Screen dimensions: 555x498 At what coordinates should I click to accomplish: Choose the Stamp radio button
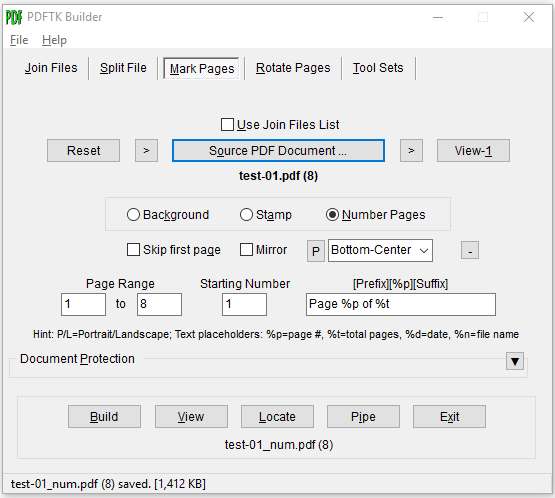246,215
